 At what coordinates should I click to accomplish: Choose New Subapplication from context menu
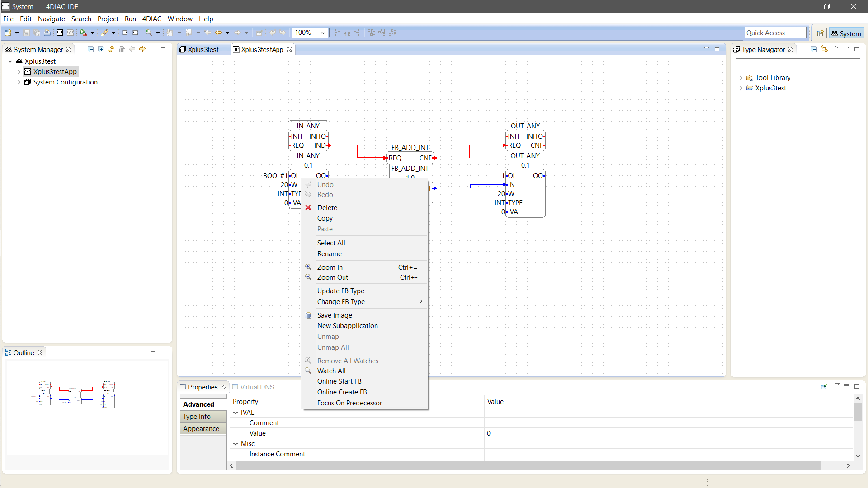coord(365,326)
